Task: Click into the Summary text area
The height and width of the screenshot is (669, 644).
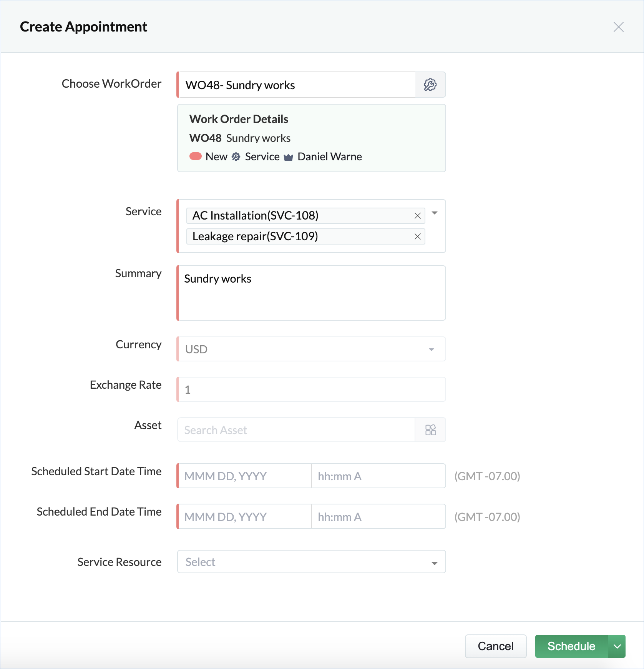Action: click(x=311, y=293)
